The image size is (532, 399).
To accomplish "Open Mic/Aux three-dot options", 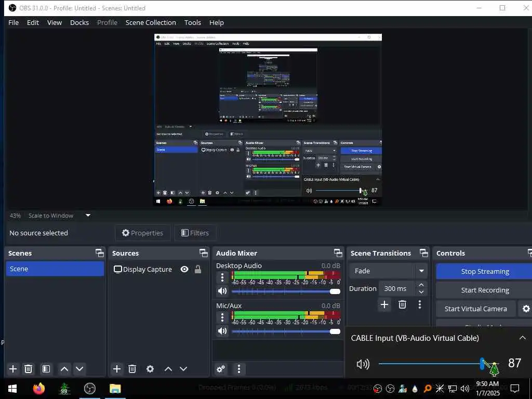I will (x=222, y=317).
